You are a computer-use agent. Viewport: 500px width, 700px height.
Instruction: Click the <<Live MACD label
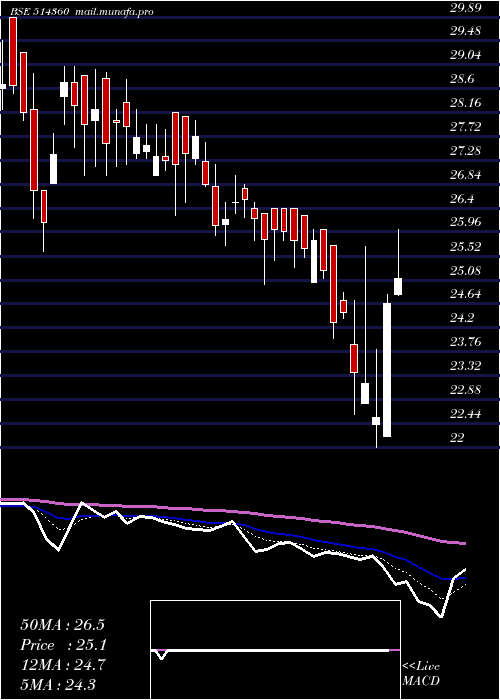coord(421,674)
